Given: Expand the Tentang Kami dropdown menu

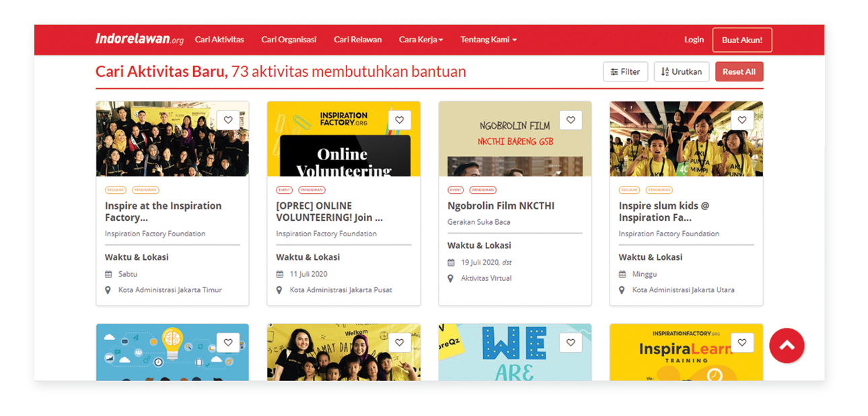Looking at the screenshot, I should click(488, 40).
